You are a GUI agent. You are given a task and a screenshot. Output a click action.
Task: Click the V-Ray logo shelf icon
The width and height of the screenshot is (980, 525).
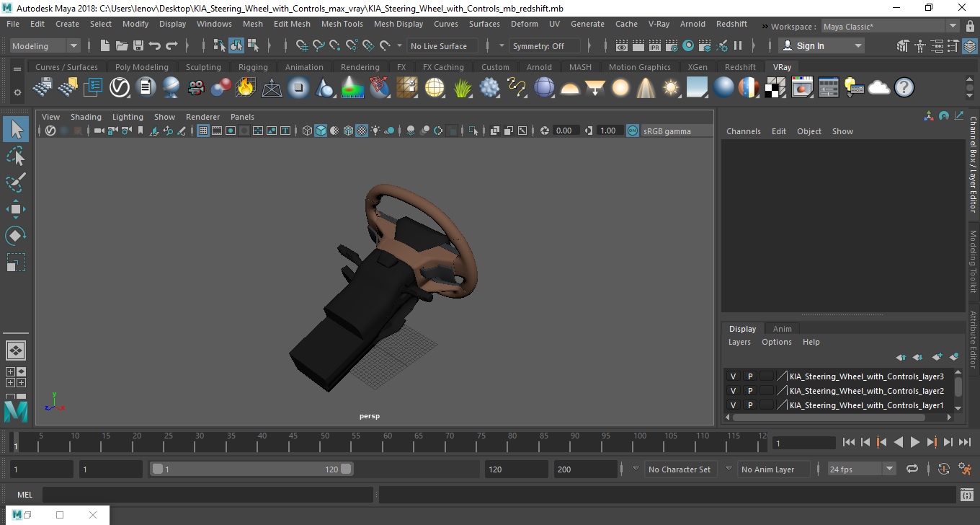coord(120,88)
